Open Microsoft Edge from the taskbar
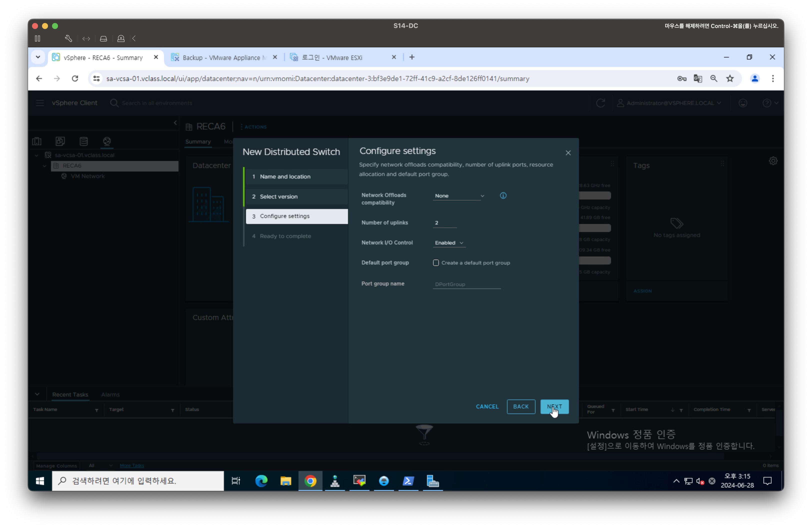812x528 pixels. click(261, 481)
